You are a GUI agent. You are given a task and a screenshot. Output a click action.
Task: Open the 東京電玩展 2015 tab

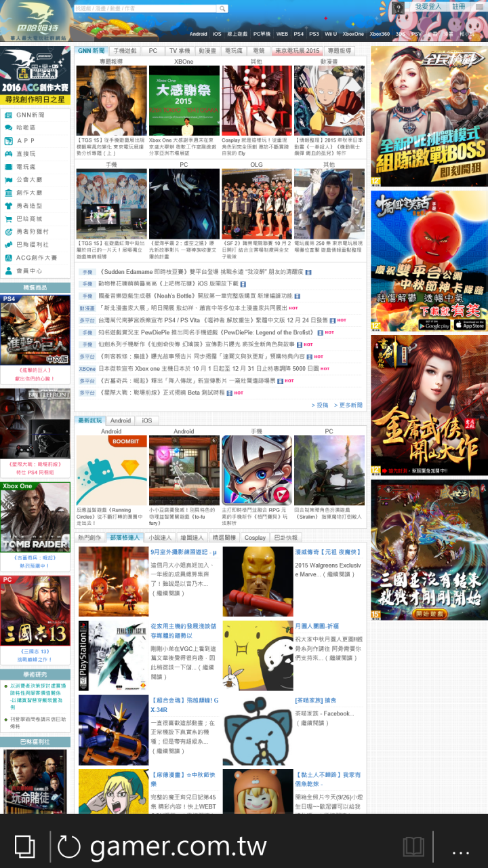297,51
